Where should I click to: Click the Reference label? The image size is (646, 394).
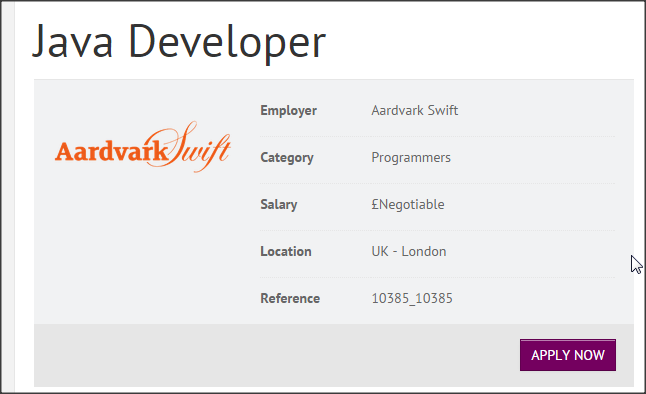(x=290, y=298)
